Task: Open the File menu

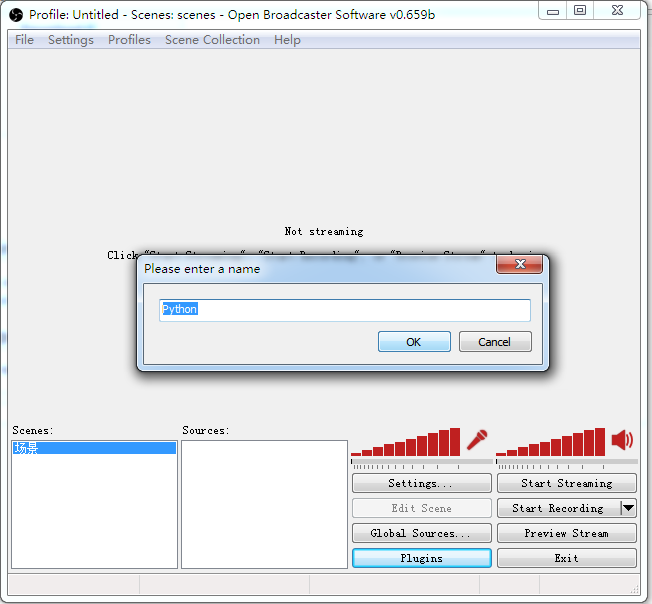Action: pos(24,40)
